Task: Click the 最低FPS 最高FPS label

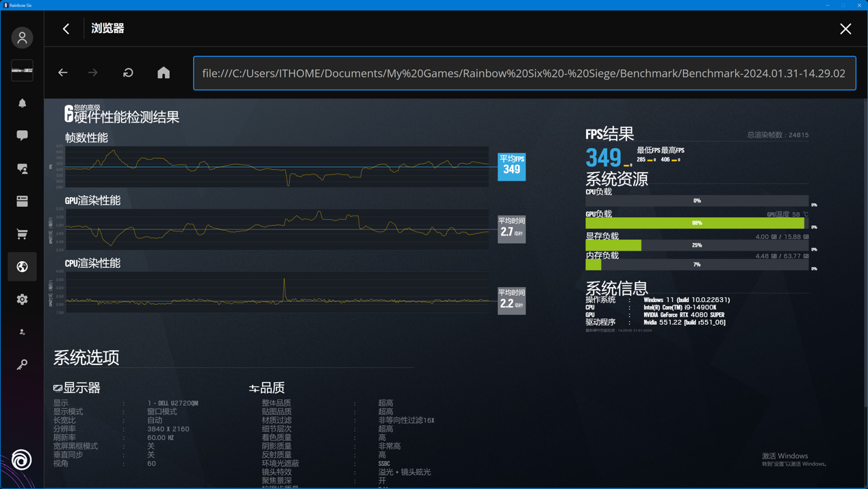Action: 660,150
